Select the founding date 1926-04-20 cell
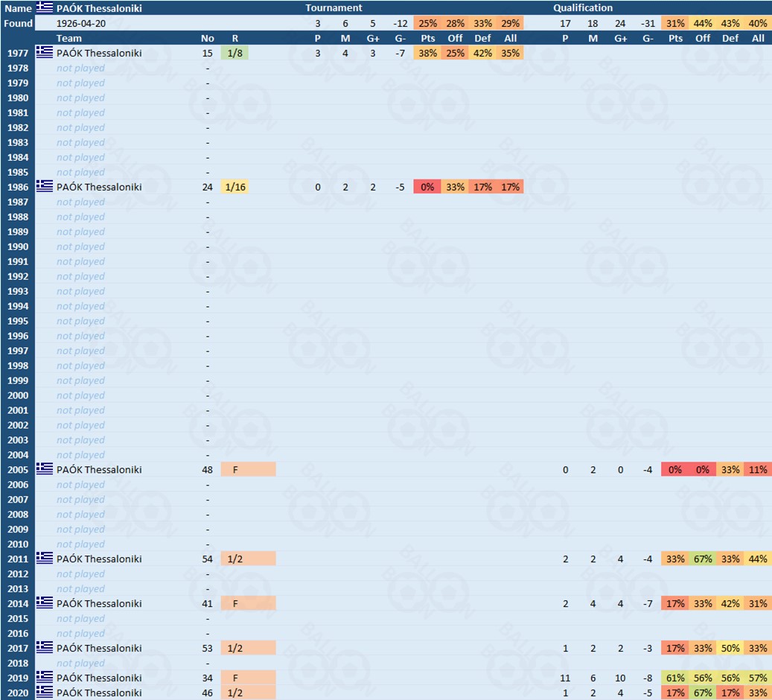Image resolution: width=772 pixels, height=700 pixels. (81, 23)
